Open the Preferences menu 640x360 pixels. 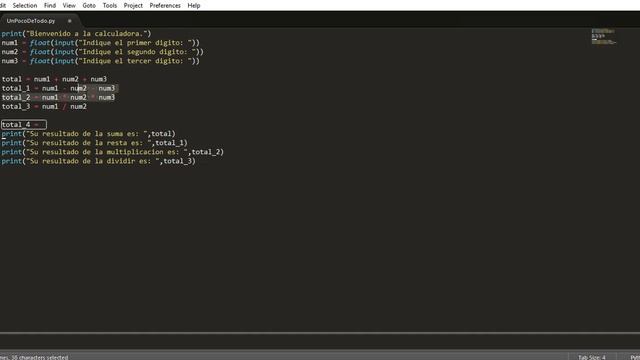(165, 6)
